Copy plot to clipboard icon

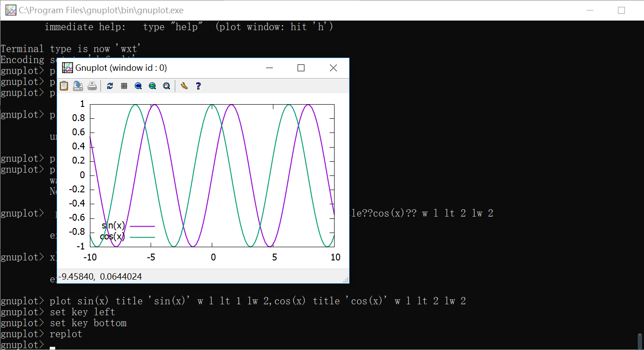(64, 85)
